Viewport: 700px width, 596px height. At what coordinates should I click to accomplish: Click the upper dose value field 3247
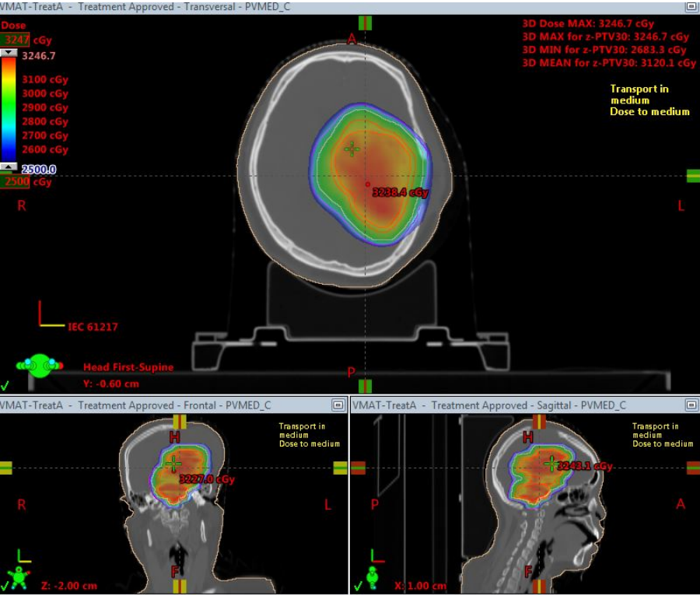tap(16, 39)
